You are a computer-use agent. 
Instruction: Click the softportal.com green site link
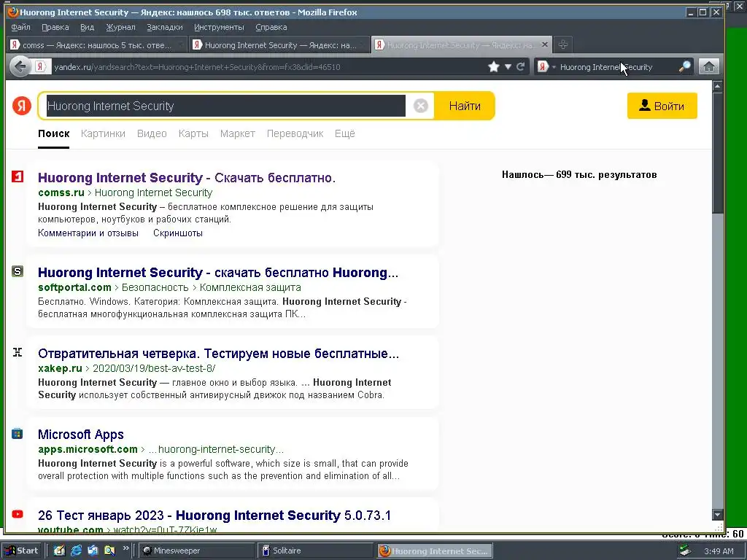pos(74,287)
